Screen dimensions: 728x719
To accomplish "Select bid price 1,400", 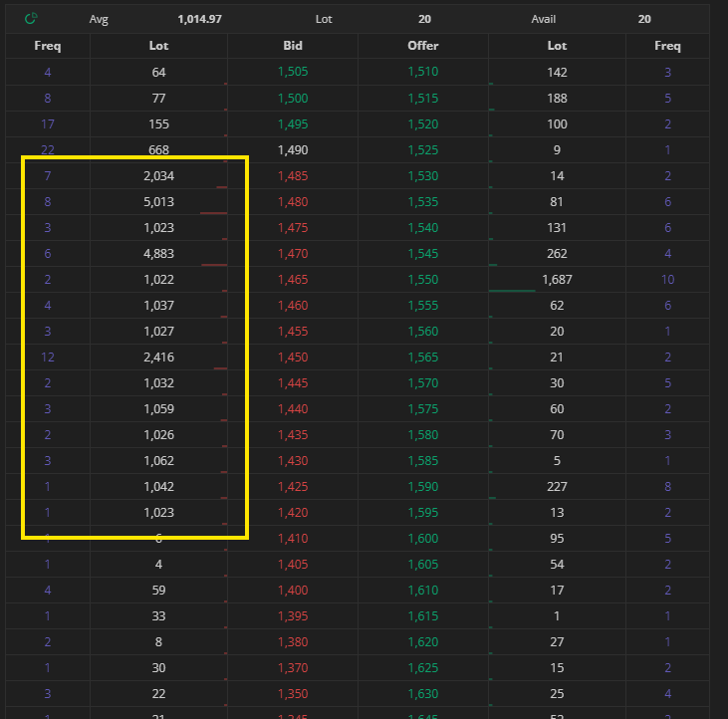I will [293, 591].
